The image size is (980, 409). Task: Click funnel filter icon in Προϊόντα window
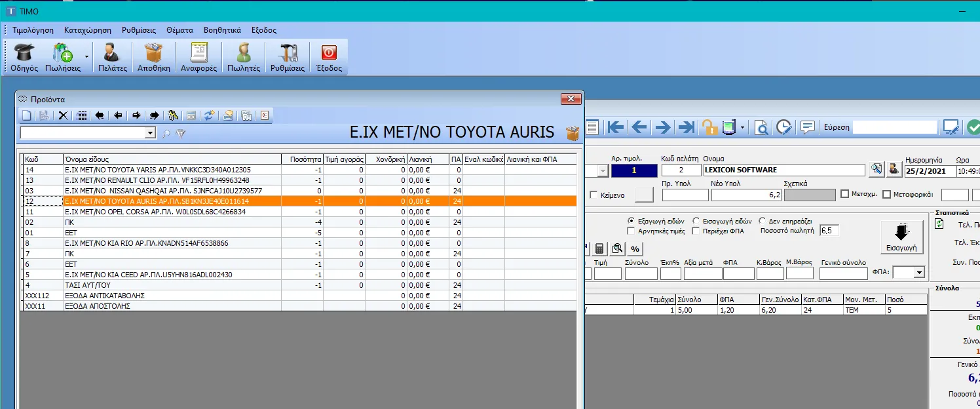[x=181, y=134]
